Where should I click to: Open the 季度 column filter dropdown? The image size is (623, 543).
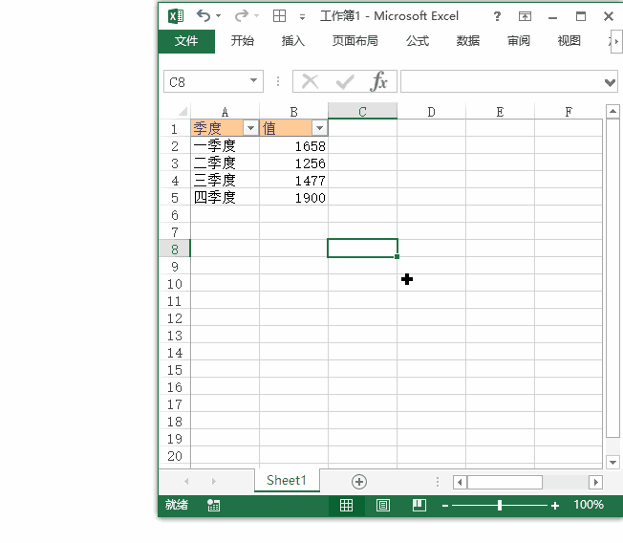[250, 129]
